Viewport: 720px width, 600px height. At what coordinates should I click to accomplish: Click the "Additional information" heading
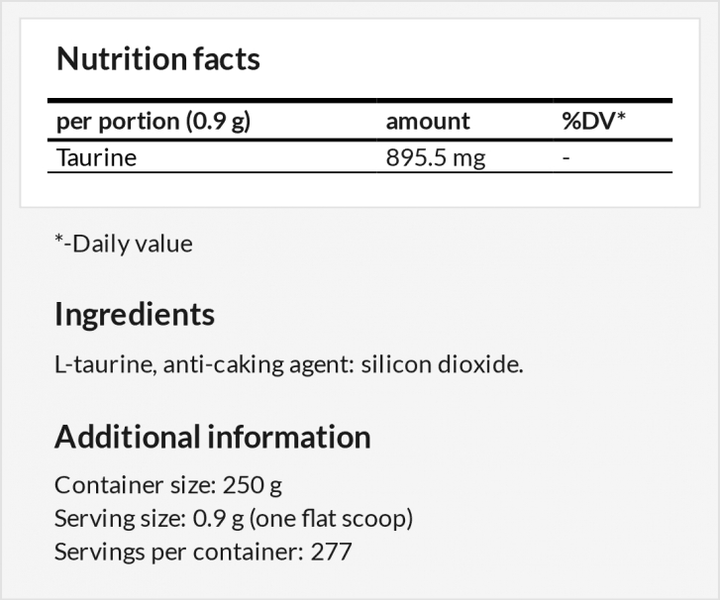coord(212,437)
